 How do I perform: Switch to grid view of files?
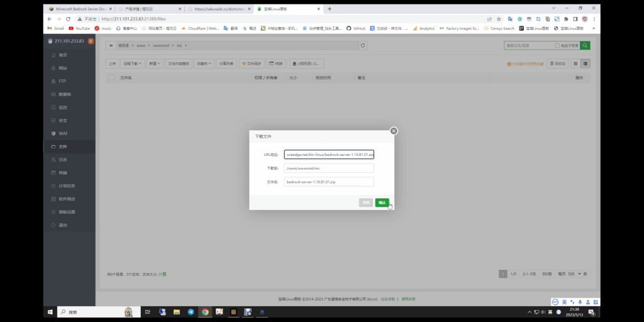[575, 64]
